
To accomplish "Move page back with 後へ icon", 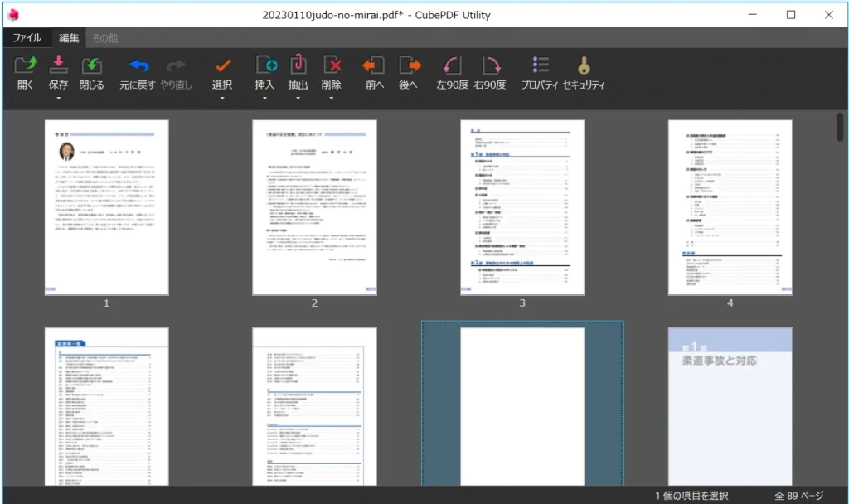I will tap(409, 66).
